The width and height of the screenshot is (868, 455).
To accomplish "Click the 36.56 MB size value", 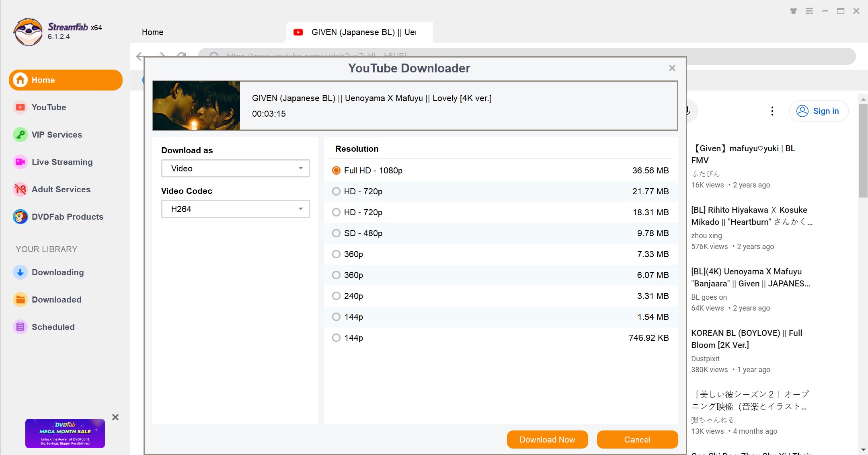I will tap(650, 171).
